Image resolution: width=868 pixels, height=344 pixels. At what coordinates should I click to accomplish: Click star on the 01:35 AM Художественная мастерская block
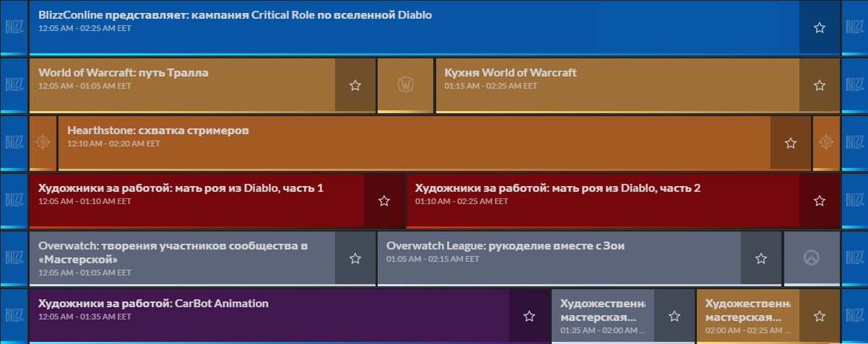coord(674,316)
